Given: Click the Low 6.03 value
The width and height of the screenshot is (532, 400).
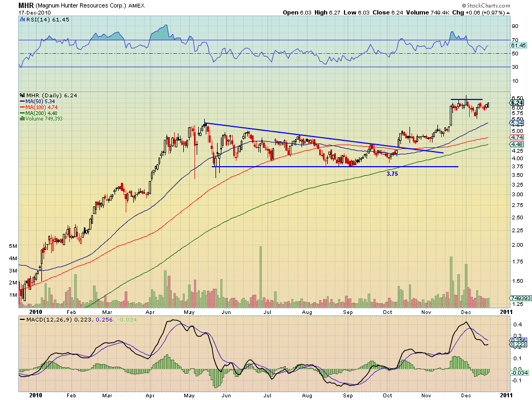Looking at the screenshot, I should (x=356, y=12).
